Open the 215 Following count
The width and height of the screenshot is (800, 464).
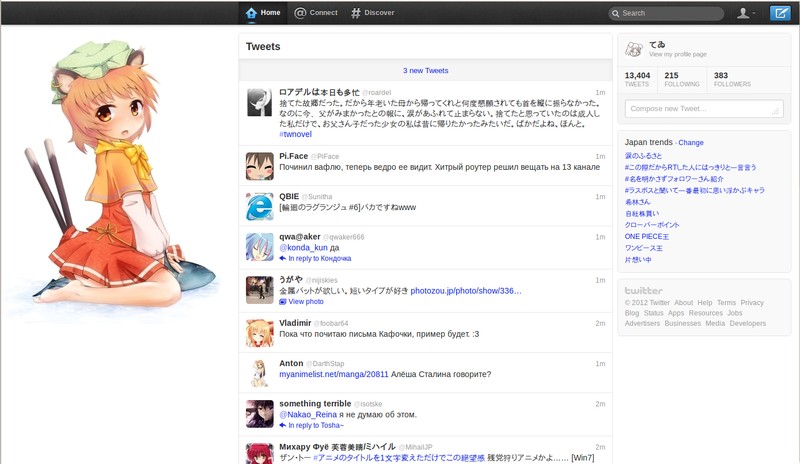click(x=682, y=79)
